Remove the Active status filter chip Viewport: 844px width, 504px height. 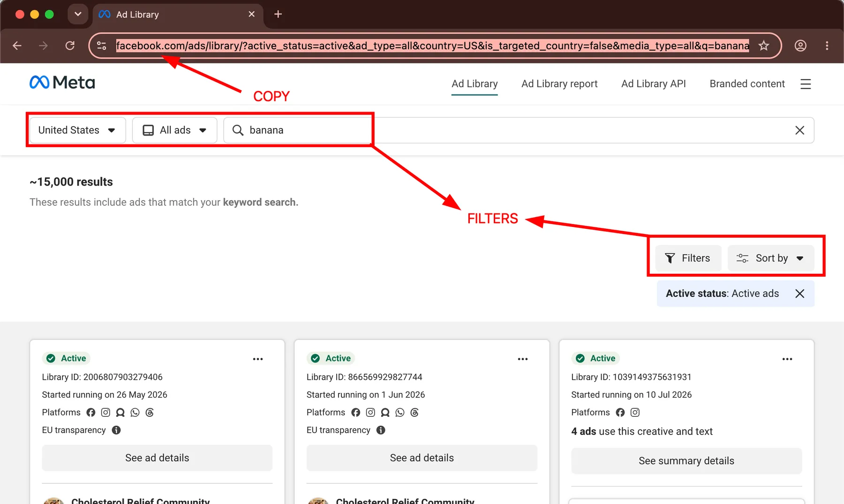(800, 293)
